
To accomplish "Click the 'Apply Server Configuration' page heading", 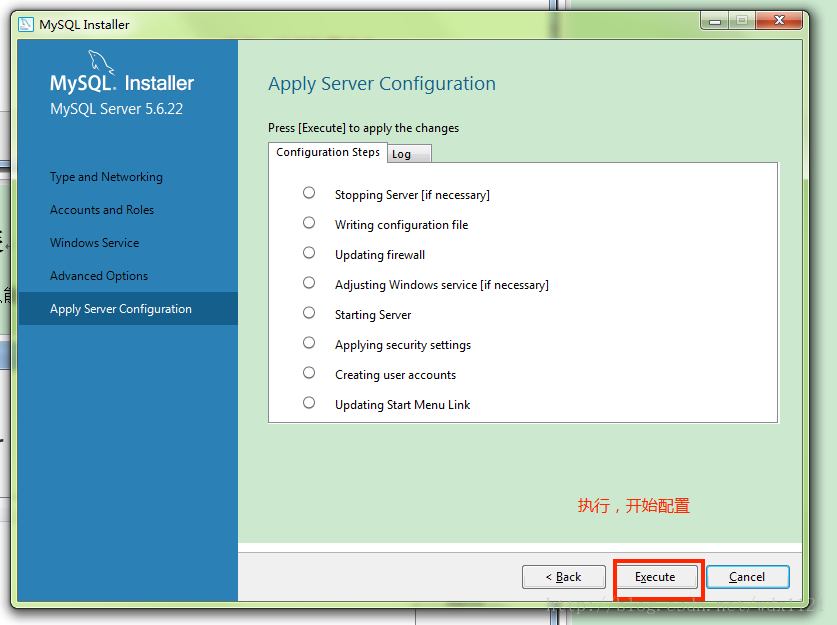I will coord(382,84).
